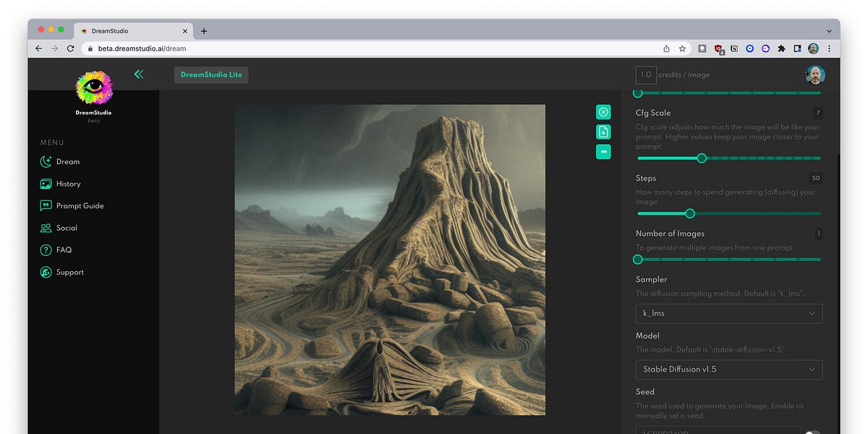
Task: Click the Number of Images slider handle
Action: (x=638, y=259)
